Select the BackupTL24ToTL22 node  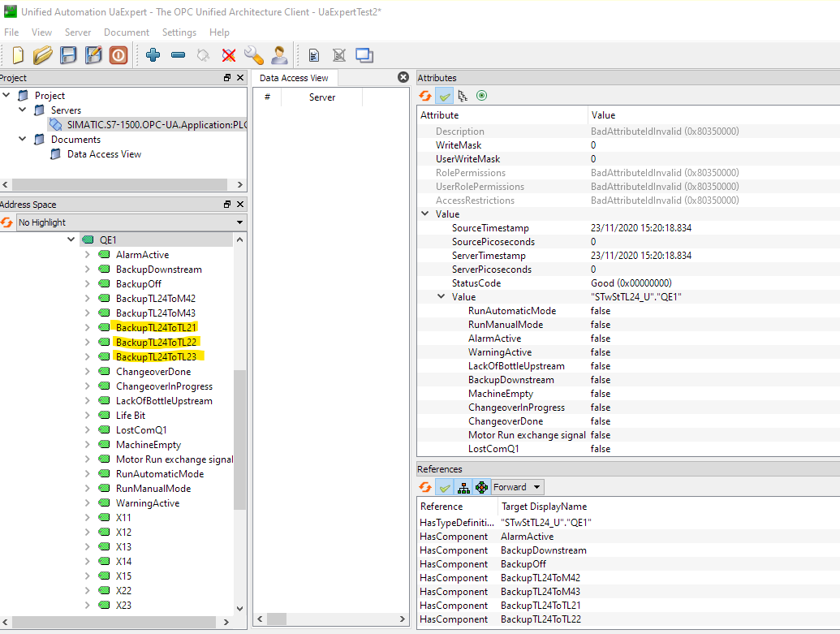click(x=157, y=343)
